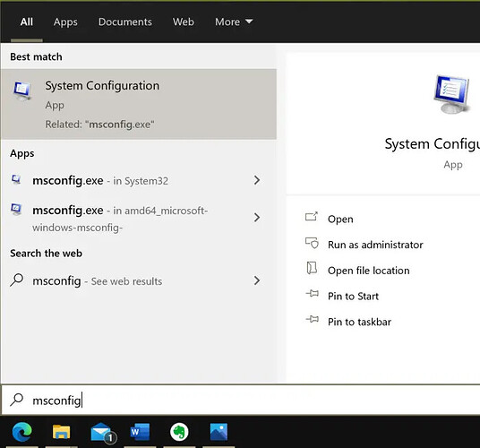Open Microsoft Word from the taskbar
Viewport: 480px width, 448px height.
point(140,432)
